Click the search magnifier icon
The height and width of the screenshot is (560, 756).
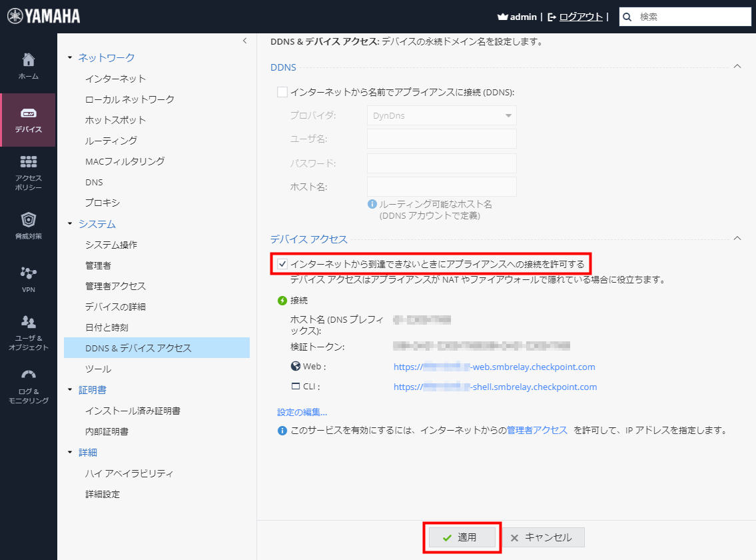[627, 16]
